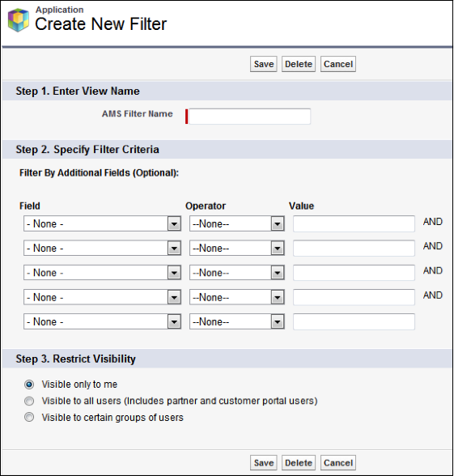Open the fourth Operator dropdown
Screen dimensions: 454x476
237,297
